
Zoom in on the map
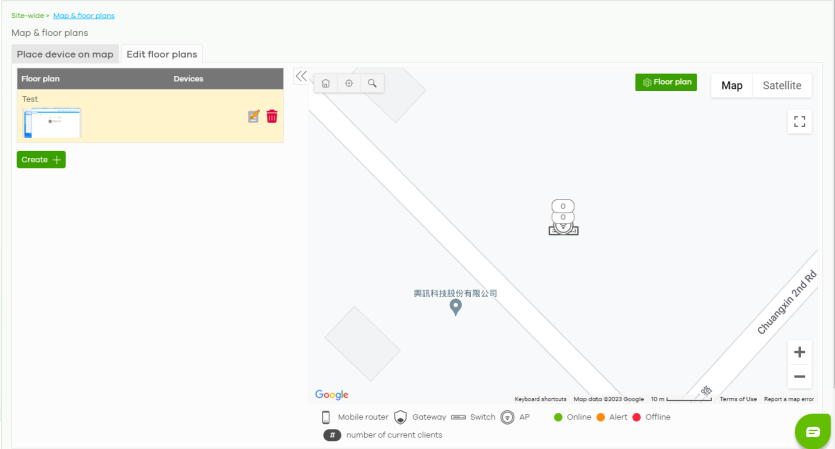(799, 352)
